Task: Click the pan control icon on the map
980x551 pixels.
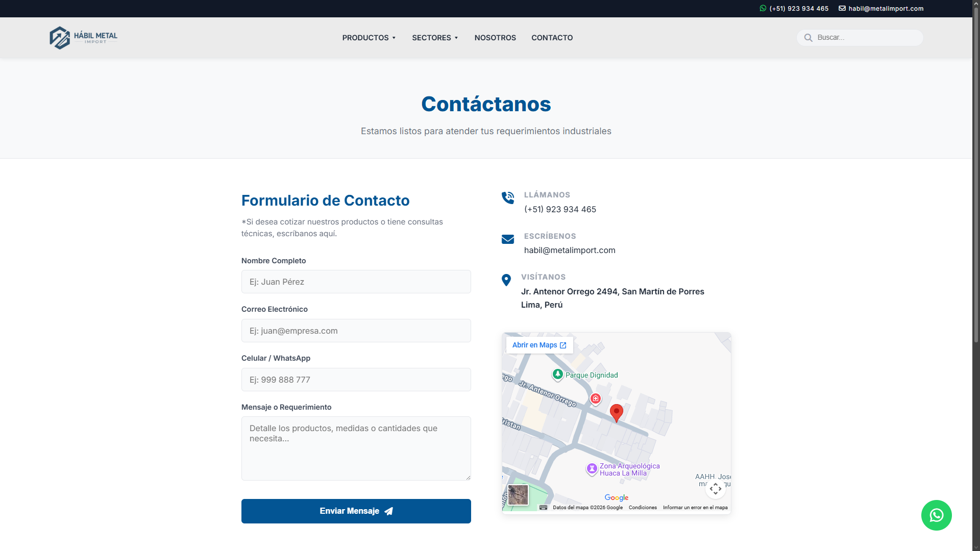Action: [x=715, y=488]
